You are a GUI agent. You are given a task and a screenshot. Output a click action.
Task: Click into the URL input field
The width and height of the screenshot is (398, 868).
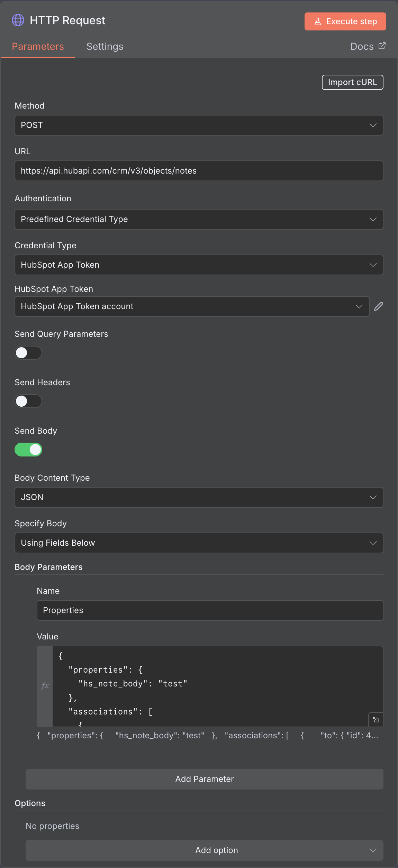point(199,171)
